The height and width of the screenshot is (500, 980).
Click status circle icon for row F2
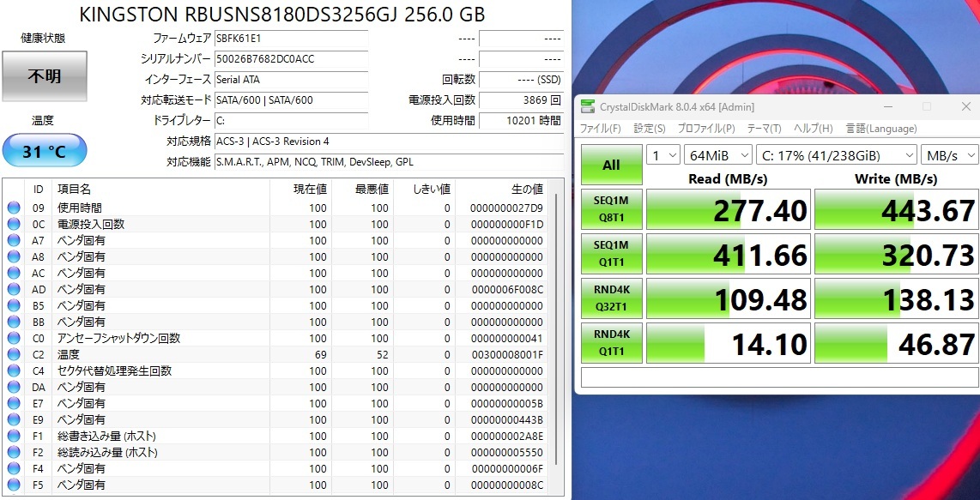pyautogui.click(x=14, y=452)
